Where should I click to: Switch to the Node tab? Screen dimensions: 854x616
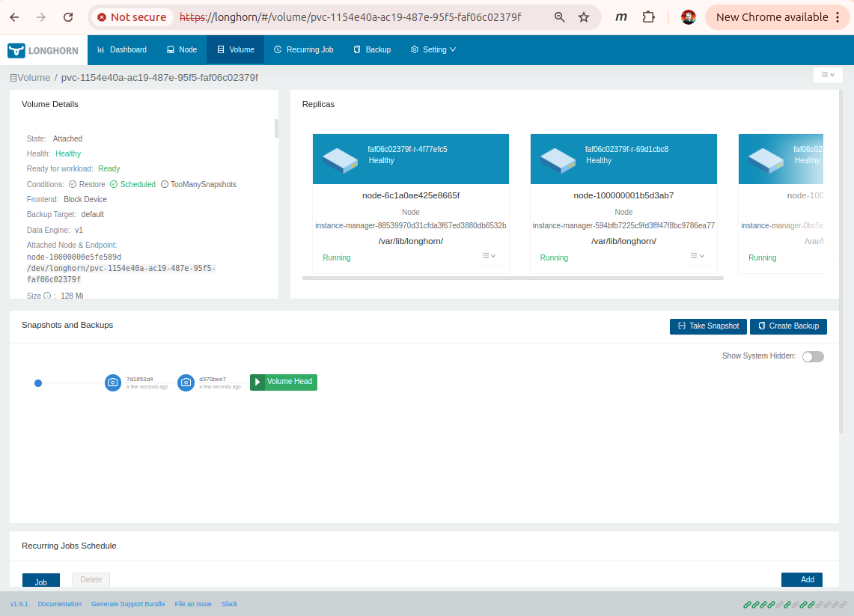182,50
